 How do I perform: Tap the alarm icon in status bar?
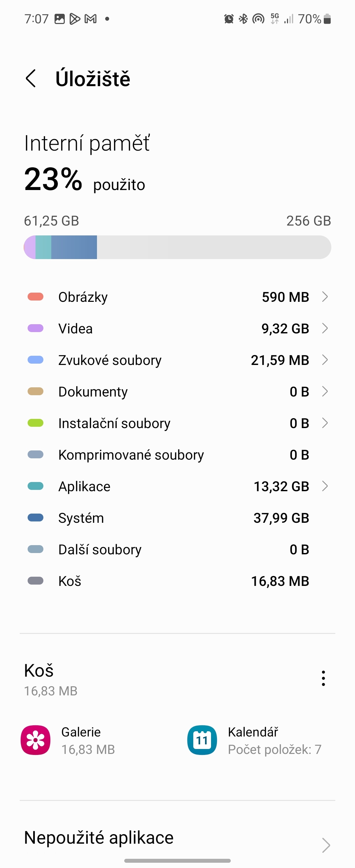(x=229, y=19)
